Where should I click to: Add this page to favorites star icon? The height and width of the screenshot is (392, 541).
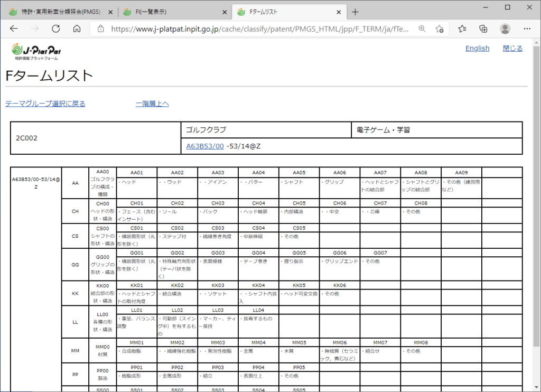tap(439, 29)
